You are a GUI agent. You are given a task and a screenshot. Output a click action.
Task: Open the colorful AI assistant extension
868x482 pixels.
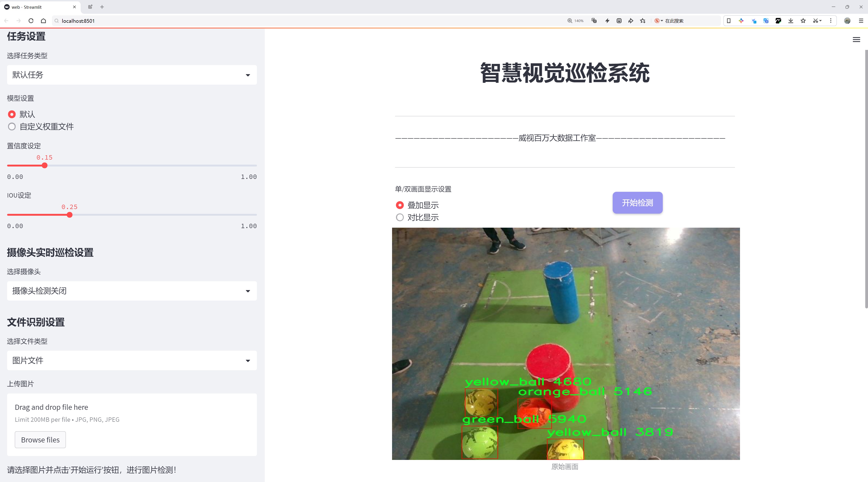point(741,20)
